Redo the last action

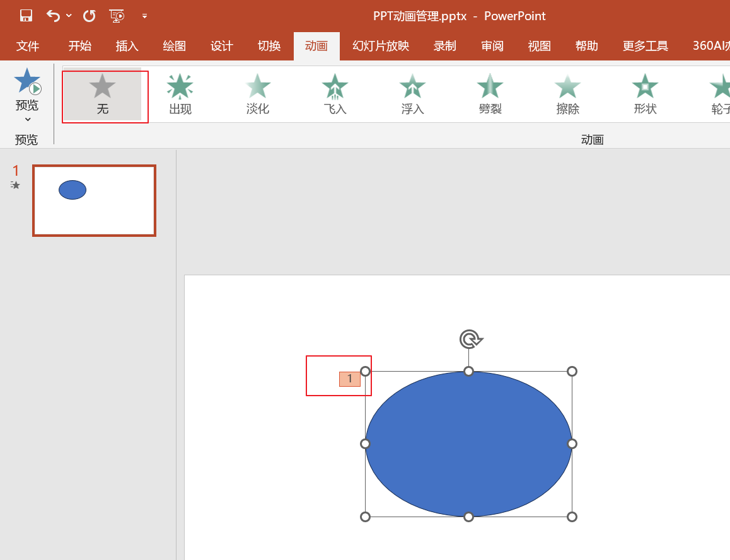point(89,16)
